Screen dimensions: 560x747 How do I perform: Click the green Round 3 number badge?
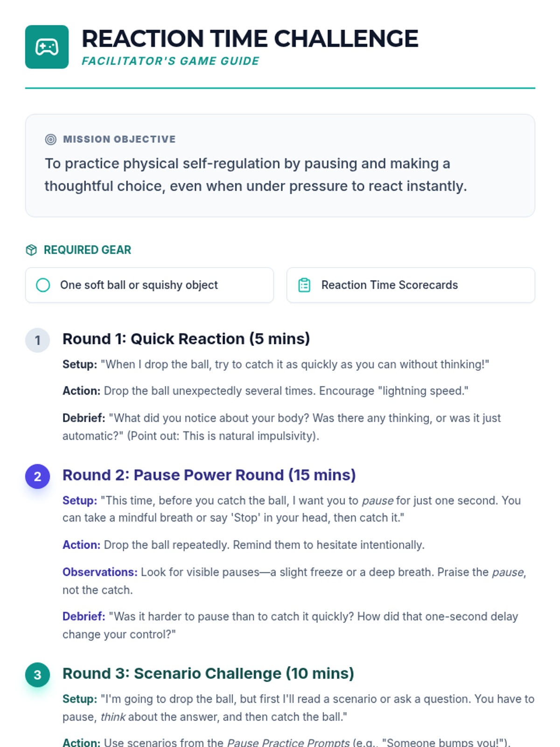pyautogui.click(x=37, y=675)
